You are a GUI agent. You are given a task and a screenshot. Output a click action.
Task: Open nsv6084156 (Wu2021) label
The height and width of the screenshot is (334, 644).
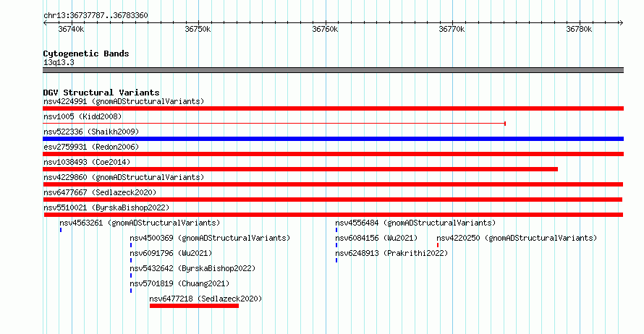coord(376,238)
